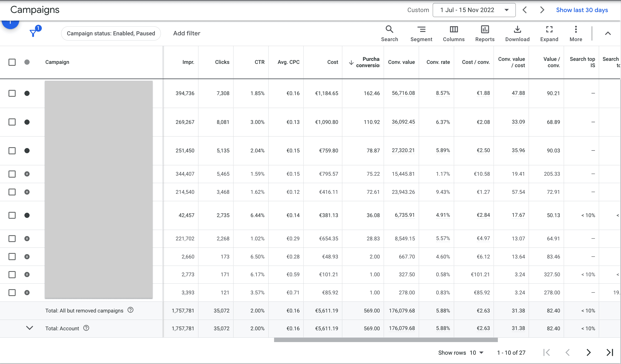Sort by the Cost column header
This screenshot has width=621, height=364.
[333, 62]
